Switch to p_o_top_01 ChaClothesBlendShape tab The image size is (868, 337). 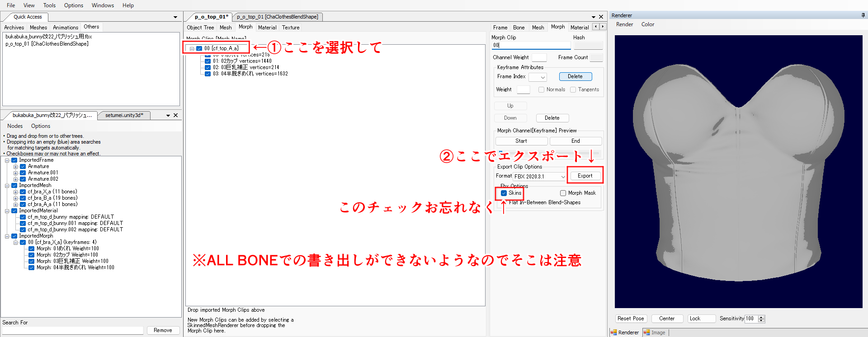point(278,17)
